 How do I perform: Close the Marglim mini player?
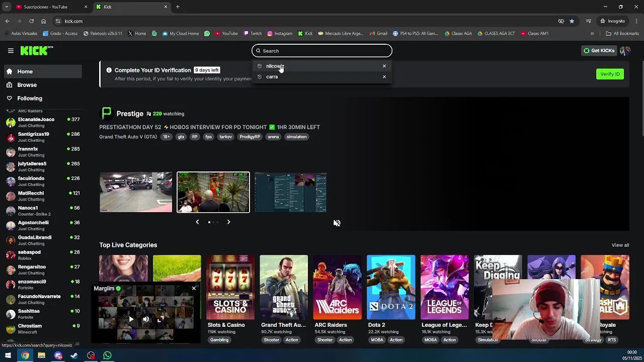pos(194,289)
